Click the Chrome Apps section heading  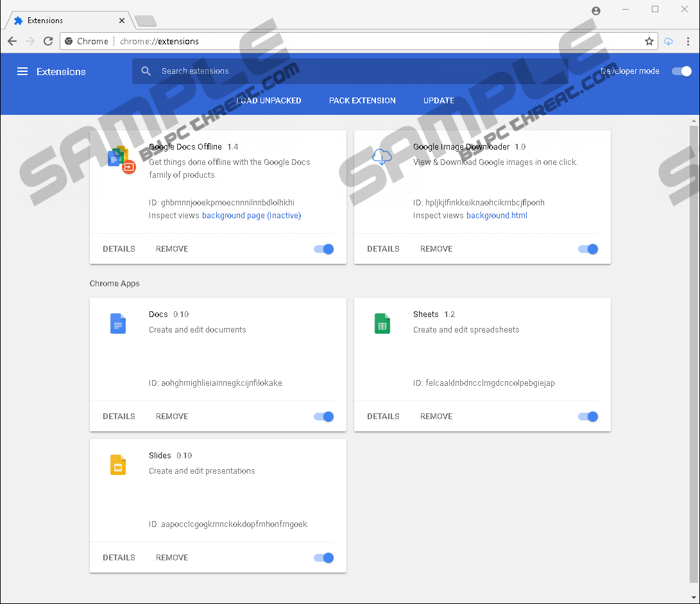click(114, 283)
